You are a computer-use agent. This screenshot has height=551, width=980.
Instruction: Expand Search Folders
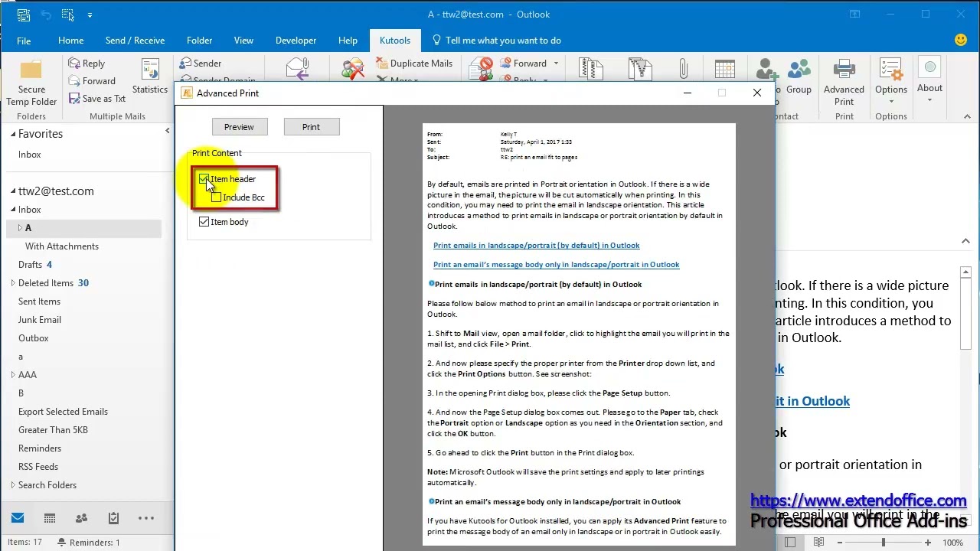[x=13, y=485]
